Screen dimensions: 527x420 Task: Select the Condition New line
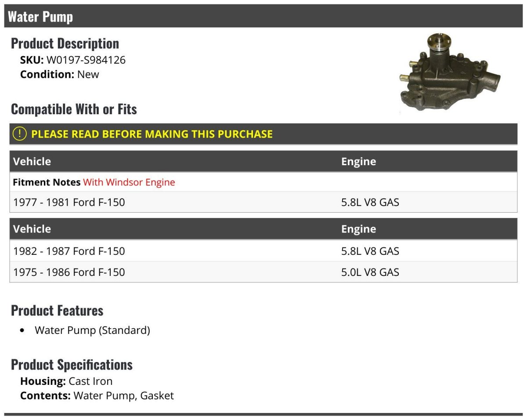60,74
